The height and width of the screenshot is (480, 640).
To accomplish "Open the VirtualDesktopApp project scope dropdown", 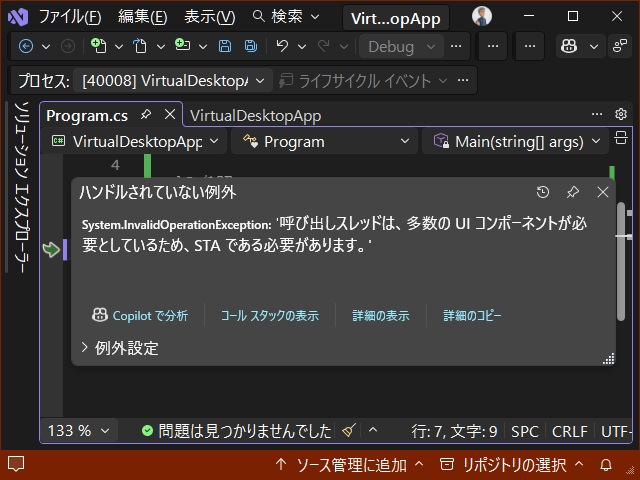I will [134, 142].
